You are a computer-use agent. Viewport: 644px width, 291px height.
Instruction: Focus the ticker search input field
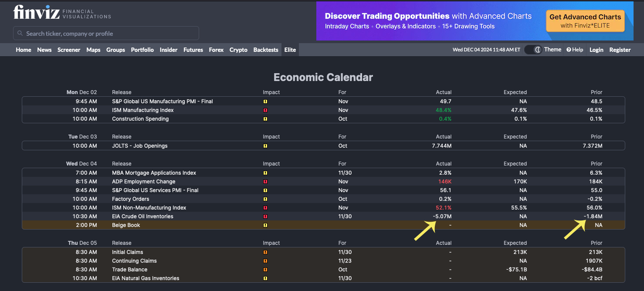109,34
